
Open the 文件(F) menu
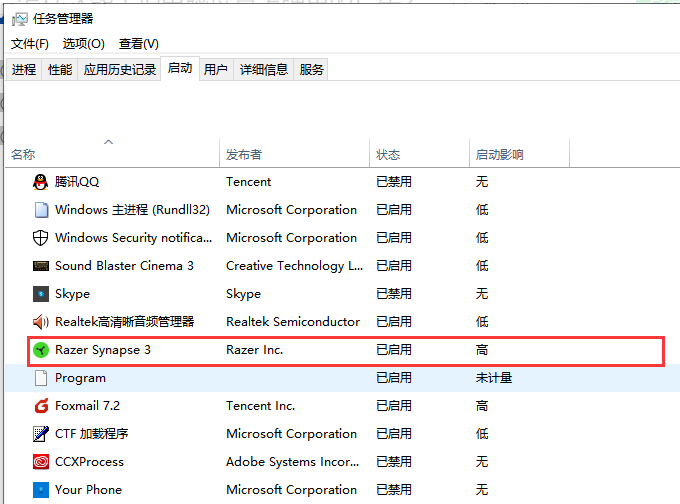point(30,44)
